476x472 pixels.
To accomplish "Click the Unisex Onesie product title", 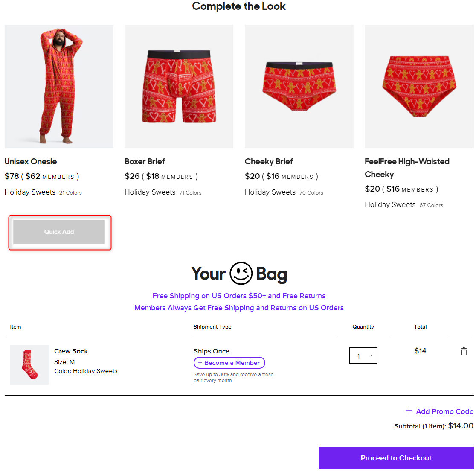I will pyautogui.click(x=31, y=162).
